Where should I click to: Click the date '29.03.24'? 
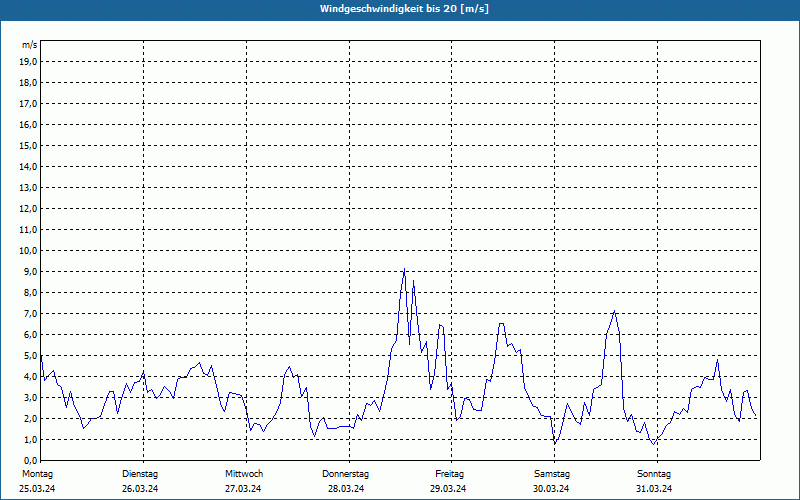448,489
